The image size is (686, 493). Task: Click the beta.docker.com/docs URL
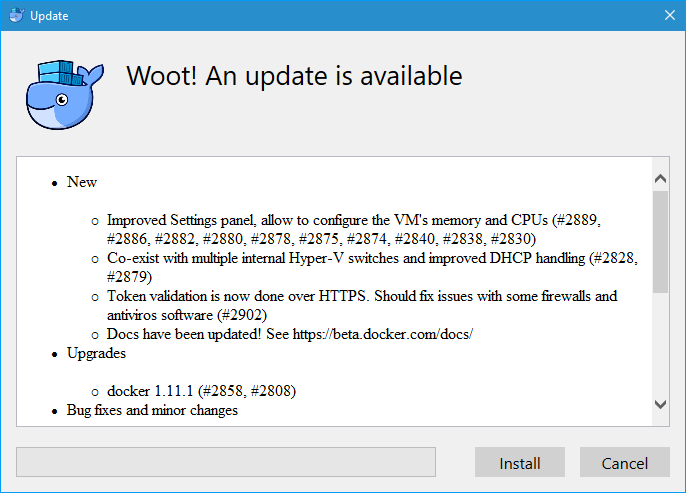[x=386, y=333]
